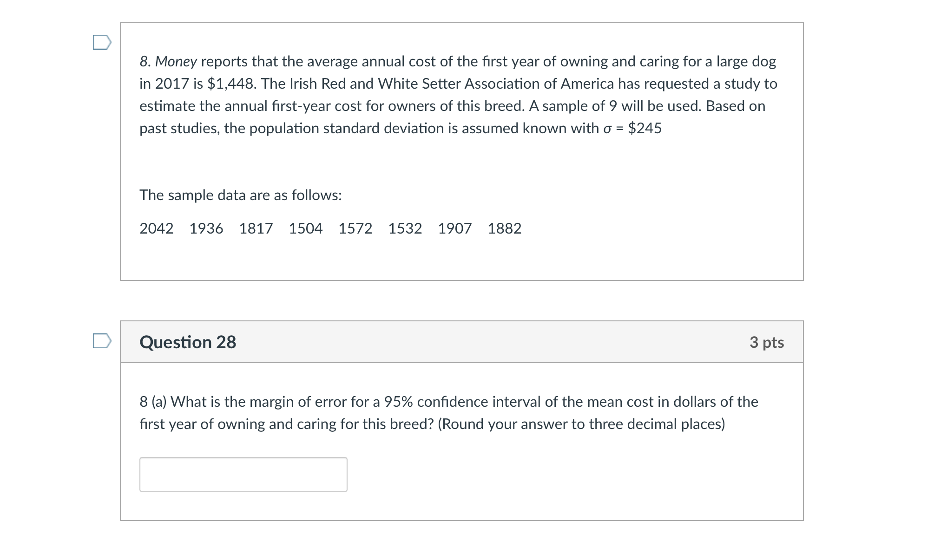Viewport: 934px width, 560px height.
Task: Select the sample data row starting with 2042
Action: 331,228
